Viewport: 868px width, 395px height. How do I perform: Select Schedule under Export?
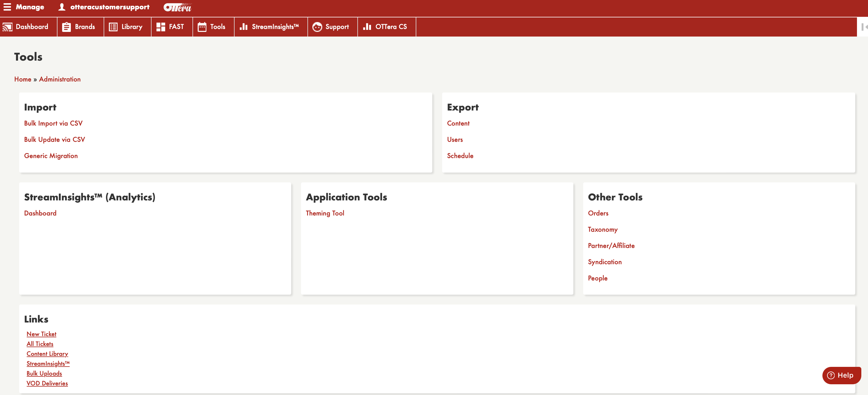460,155
